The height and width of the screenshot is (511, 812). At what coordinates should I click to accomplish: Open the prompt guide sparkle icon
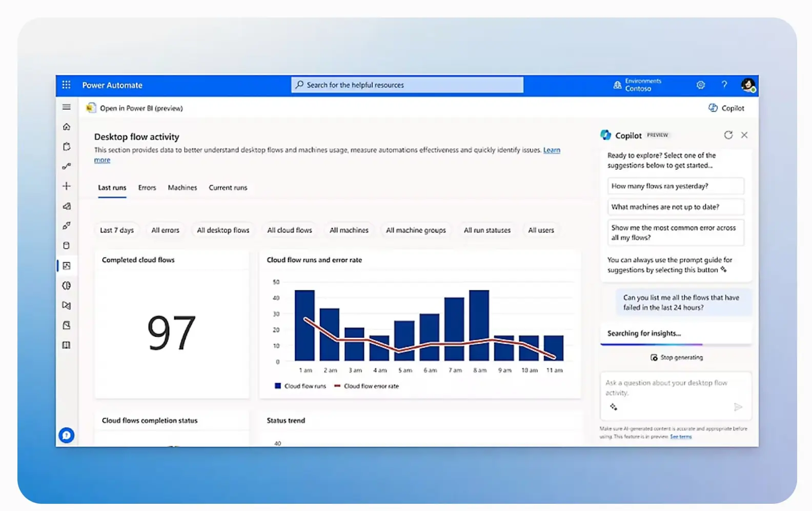[x=614, y=407]
